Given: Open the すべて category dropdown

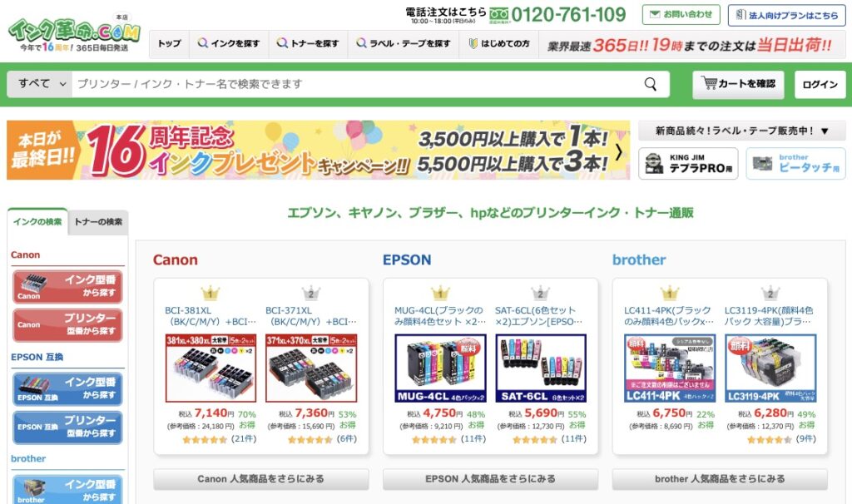Looking at the screenshot, I should pyautogui.click(x=40, y=84).
